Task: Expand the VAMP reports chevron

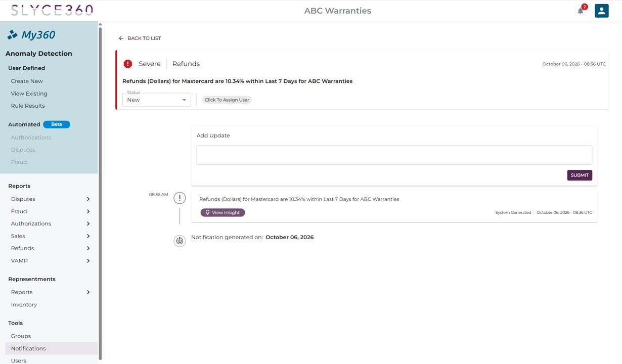Action: 88,261
